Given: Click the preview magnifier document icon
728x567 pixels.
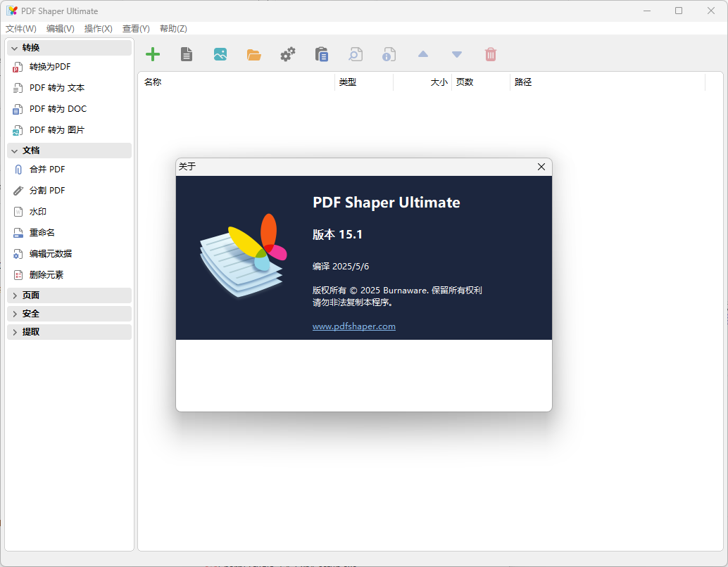Looking at the screenshot, I should click(x=356, y=54).
